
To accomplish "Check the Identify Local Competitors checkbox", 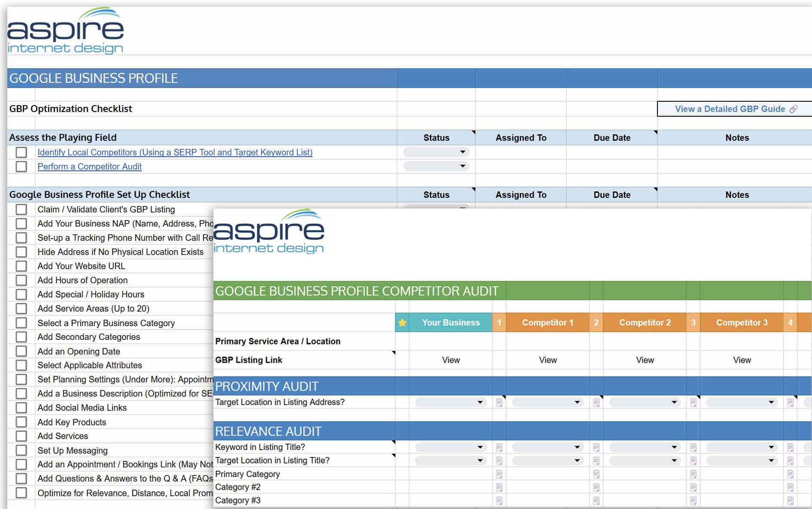I will (21, 152).
